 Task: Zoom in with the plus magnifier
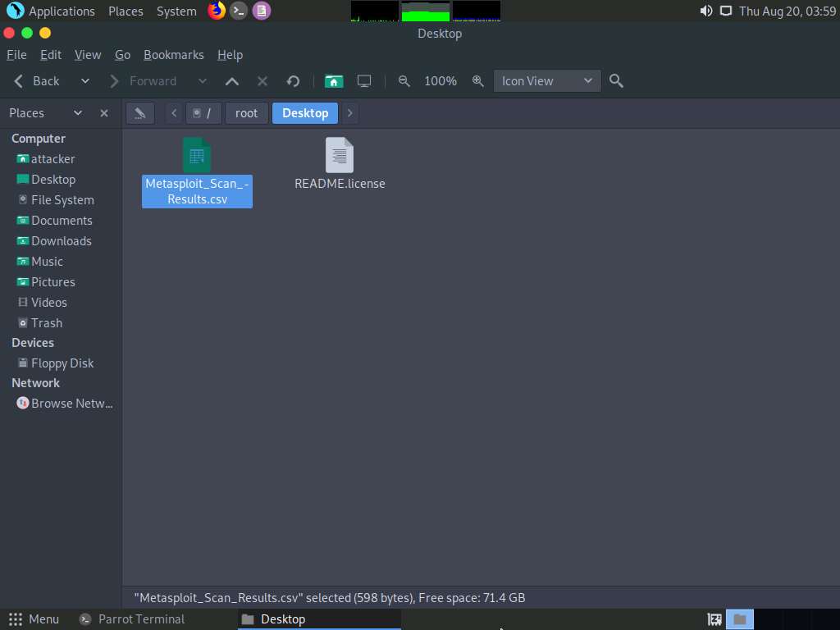click(478, 81)
